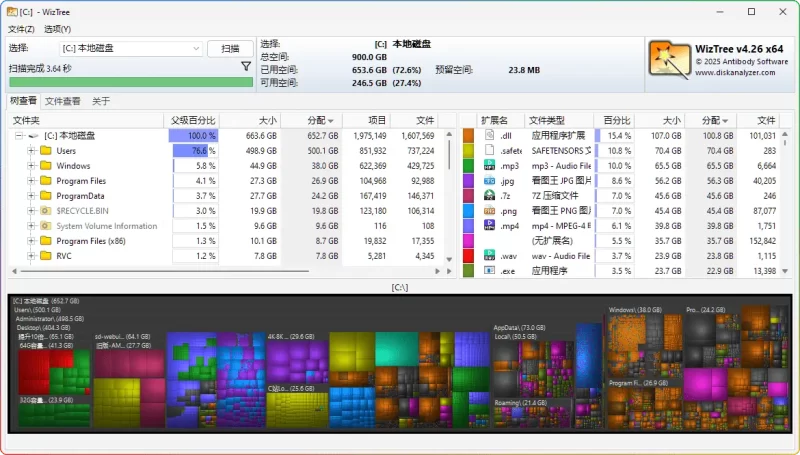
Task: Click the .mp4 file type icon
Action: [489, 225]
